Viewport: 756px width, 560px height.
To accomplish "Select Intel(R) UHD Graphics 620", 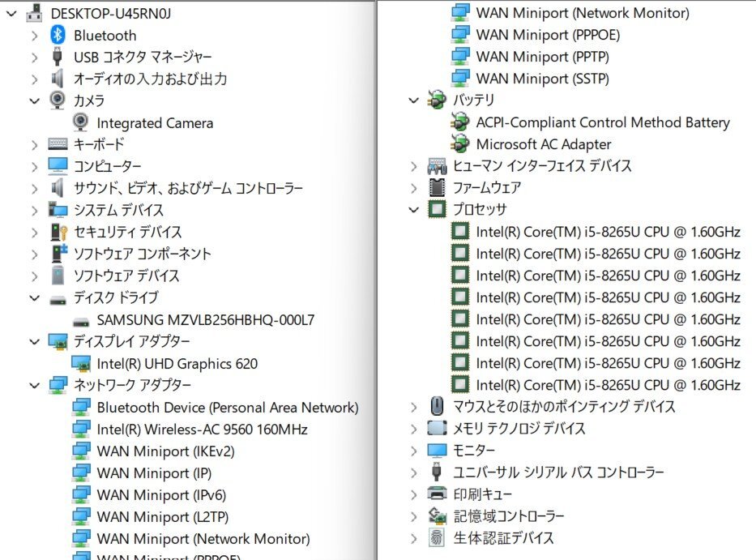I will [177, 364].
